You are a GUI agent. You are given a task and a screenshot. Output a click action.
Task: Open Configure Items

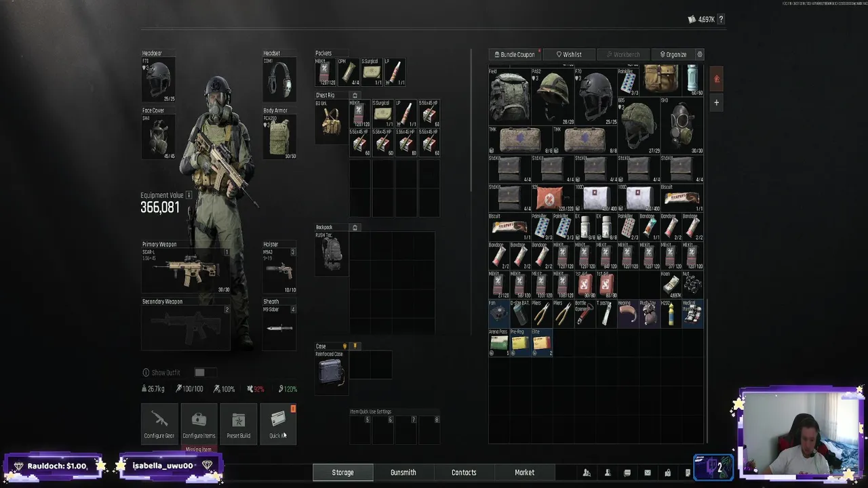pos(199,424)
